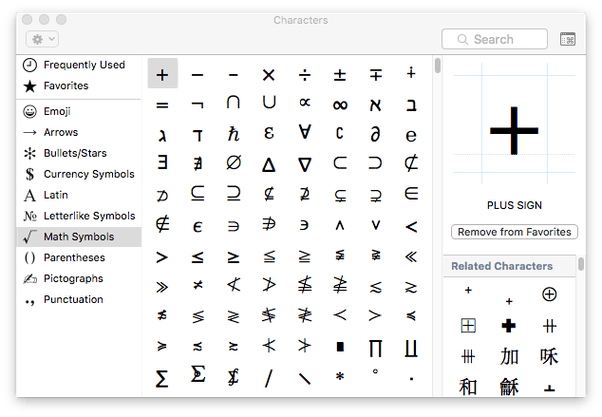Pick the multiplication sign × character
Image resolution: width=602 pixels, height=417 pixels.
pos(269,74)
